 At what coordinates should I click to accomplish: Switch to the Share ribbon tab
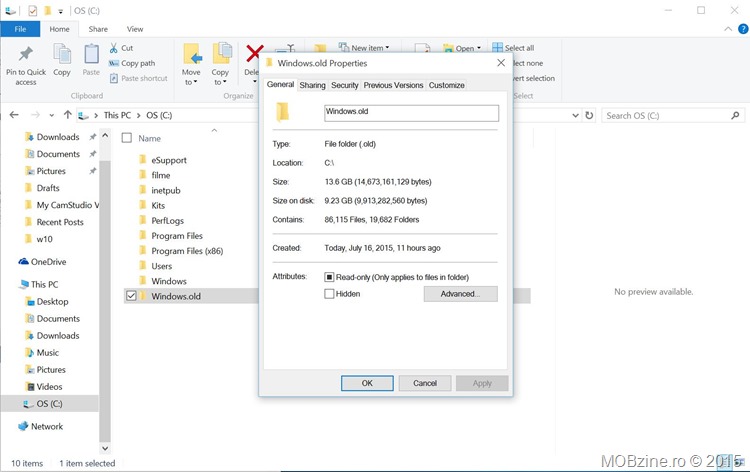coord(98,29)
